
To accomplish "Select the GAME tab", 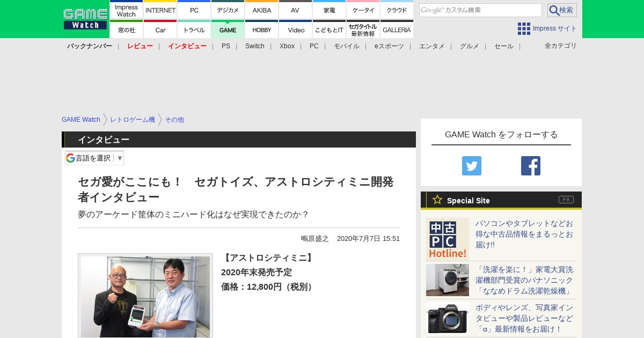I will coord(228,29).
